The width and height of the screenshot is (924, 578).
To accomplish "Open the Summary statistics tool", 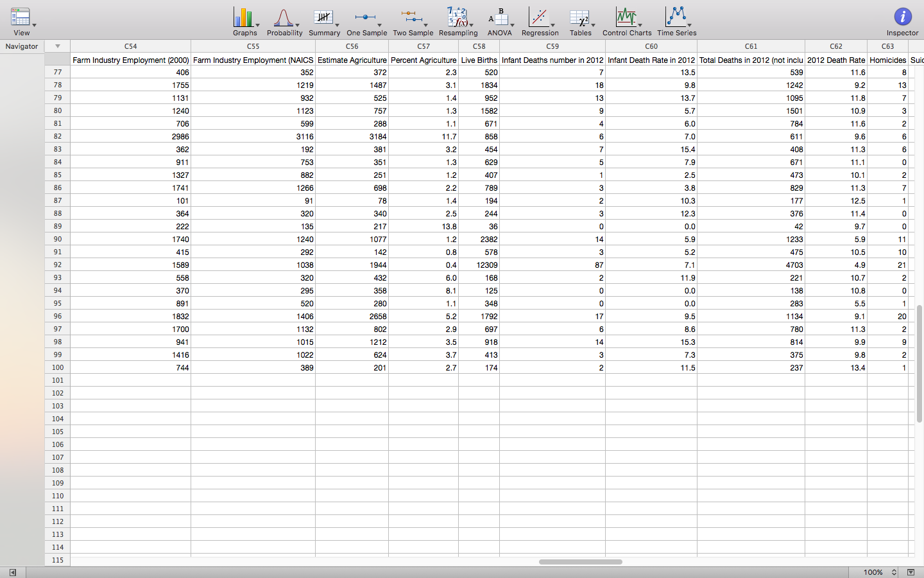I will [x=324, y=22].
